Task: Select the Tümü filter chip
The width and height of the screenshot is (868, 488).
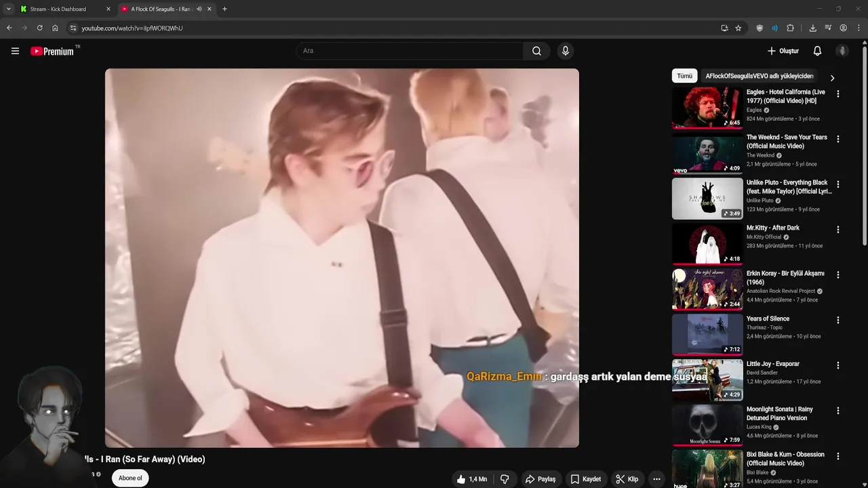Action: 684,76
